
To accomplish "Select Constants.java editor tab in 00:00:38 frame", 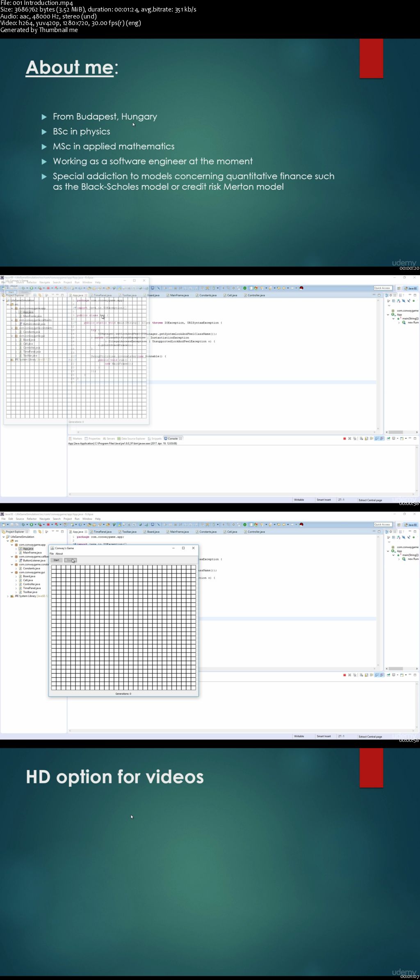I will [x=206, y=295].
